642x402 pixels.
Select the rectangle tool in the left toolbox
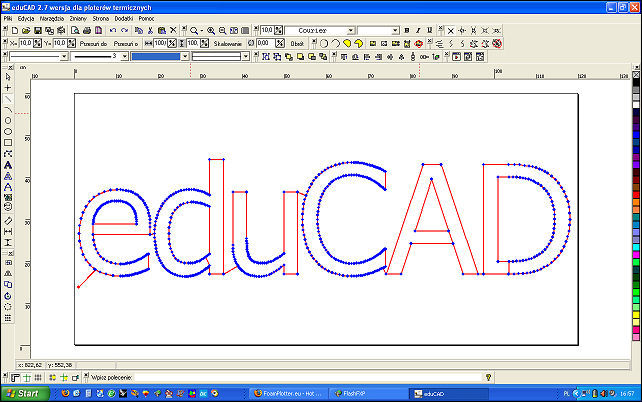(x=8, y=142)
